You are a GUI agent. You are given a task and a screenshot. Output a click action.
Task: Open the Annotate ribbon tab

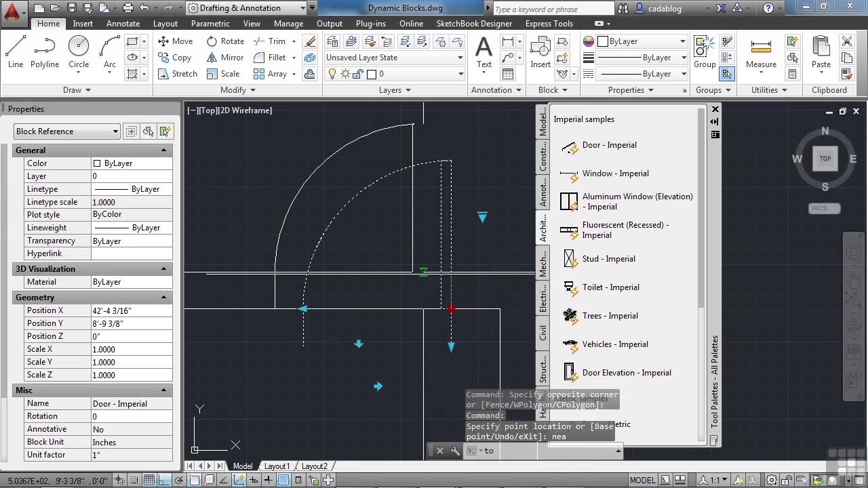coord(123,24)
